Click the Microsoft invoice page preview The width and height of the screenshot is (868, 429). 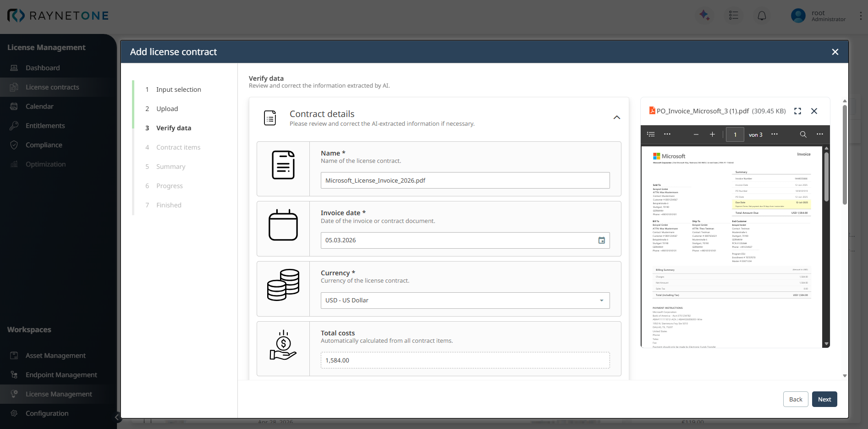pos(731,247)
